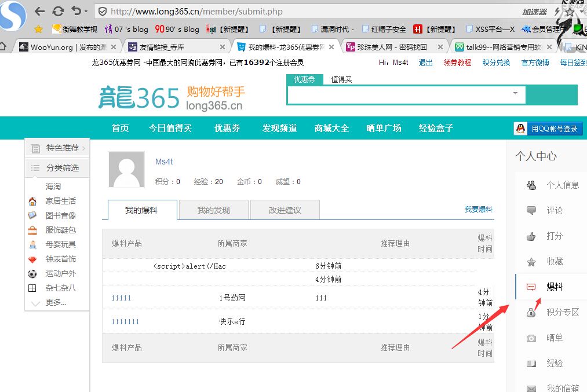Click the 打分 thumbs-up icon
587x392 pixels.
(x=531, y=236)
